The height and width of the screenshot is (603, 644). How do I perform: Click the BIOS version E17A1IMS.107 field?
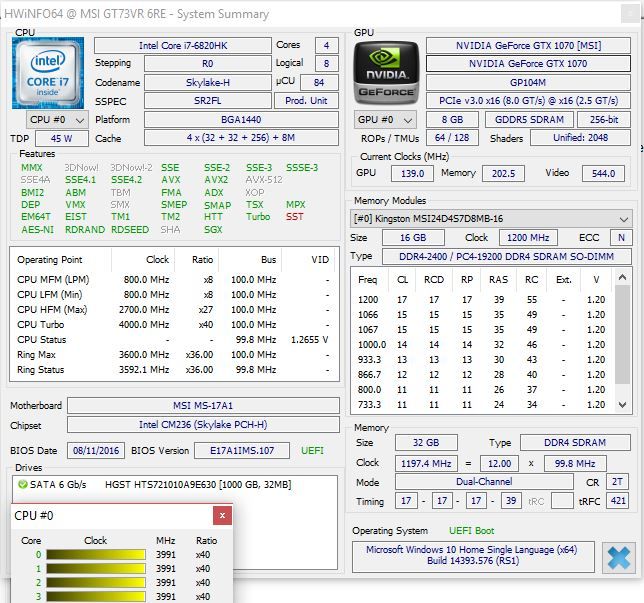click(242, 451)
